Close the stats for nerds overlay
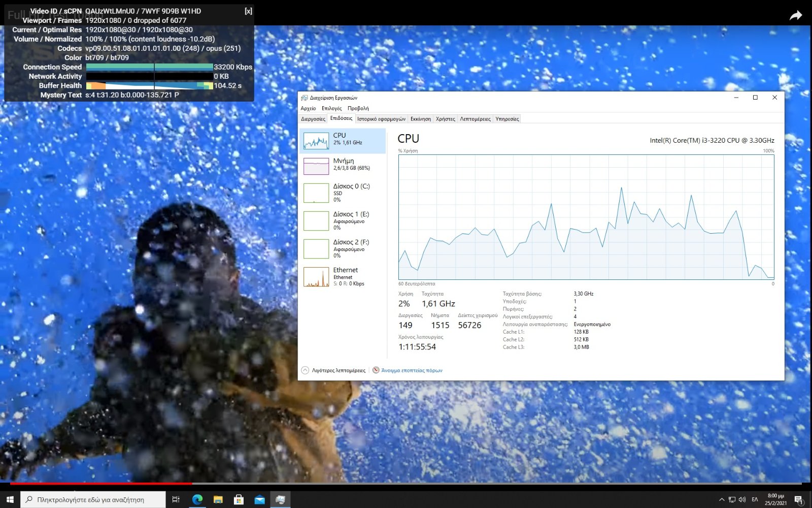This screenshot has width=812, height=508. pyautogui.click(x=248, y=11)
